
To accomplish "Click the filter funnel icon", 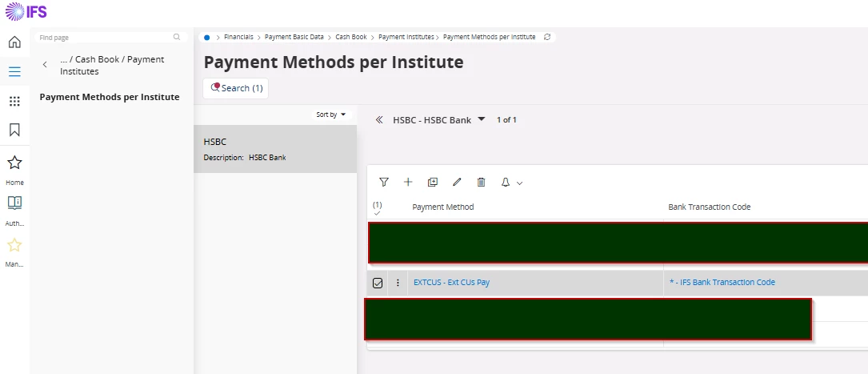I will (x=383, y=183).
